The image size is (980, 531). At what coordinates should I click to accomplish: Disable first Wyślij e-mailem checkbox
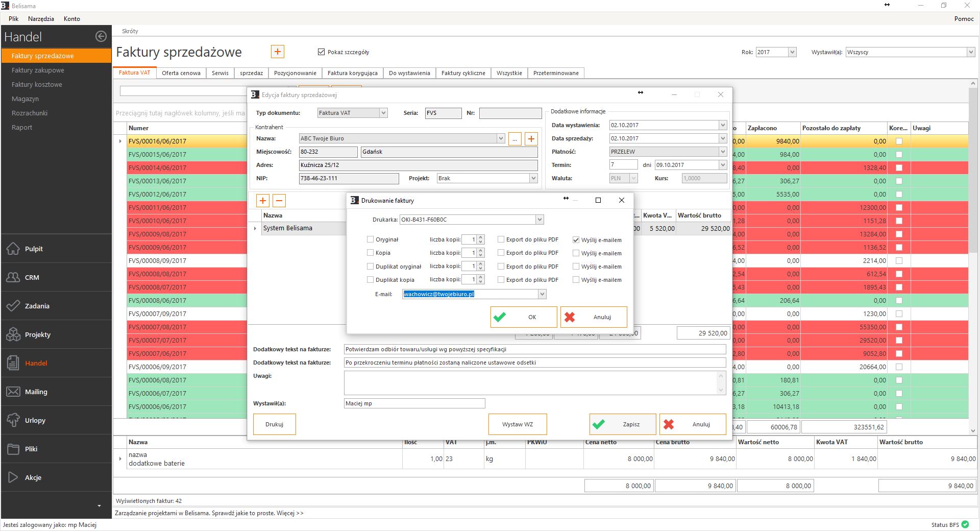click(x=576, y=239)
